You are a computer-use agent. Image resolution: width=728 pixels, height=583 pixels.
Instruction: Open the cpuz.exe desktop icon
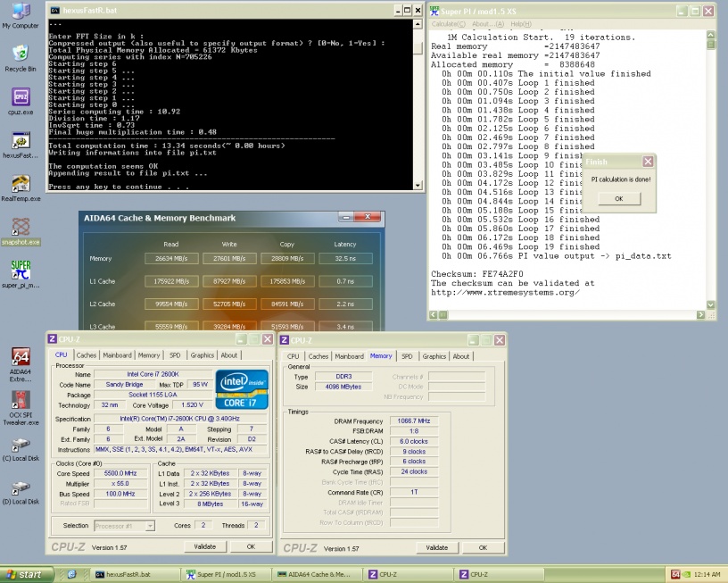[21, 98]
